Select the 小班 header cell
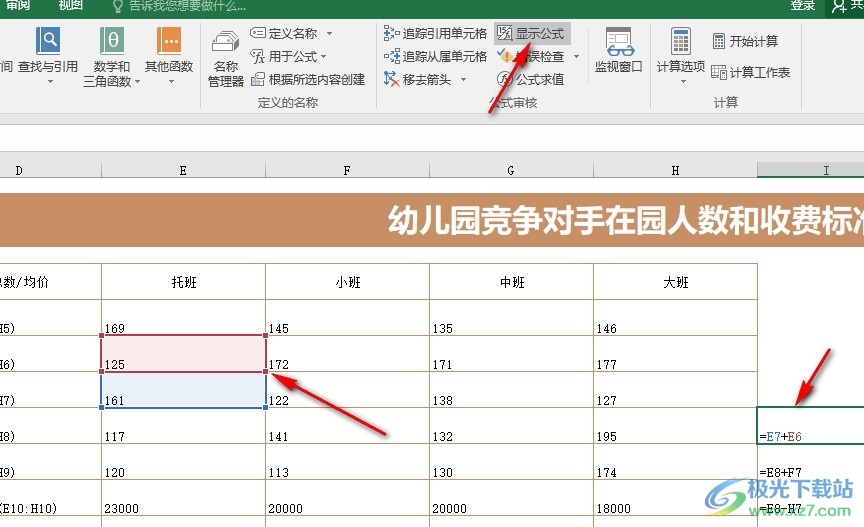Viewport: 864px width, 527px height. tap(348, 282)
